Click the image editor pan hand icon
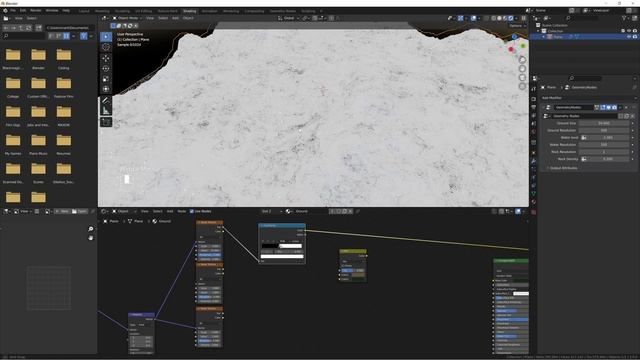Viewport: 640px width, 360px height. click(91, 238)
